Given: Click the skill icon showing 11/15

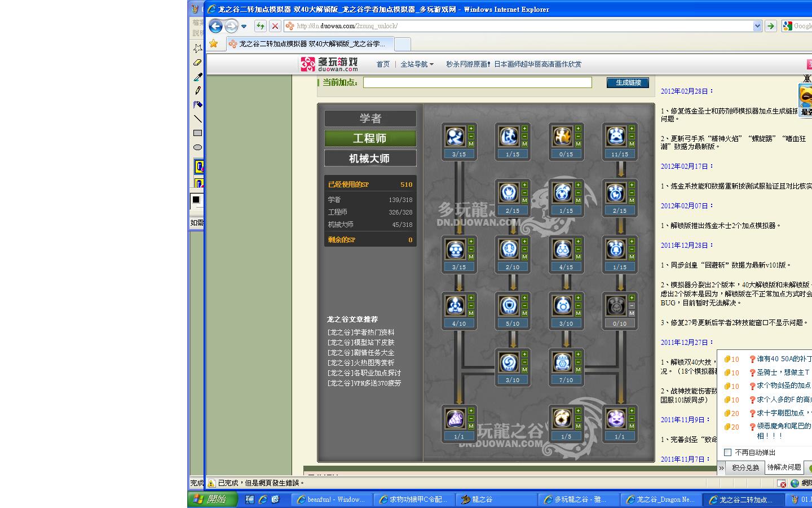Looking at the screenshot, I should tap(616, 137).
